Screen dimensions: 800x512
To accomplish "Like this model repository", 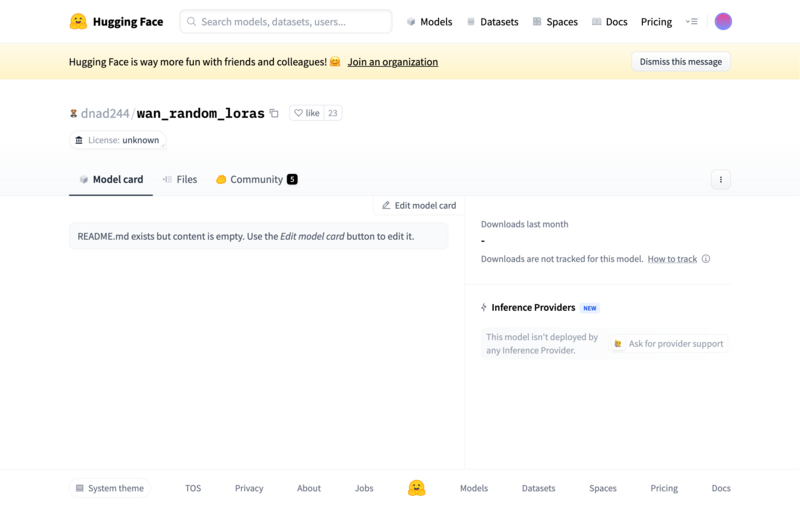I will 307,113.
